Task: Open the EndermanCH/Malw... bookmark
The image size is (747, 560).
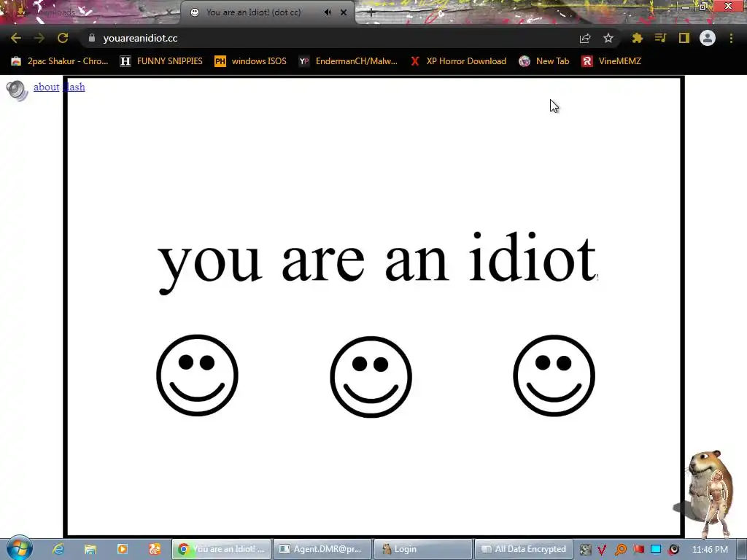Action: click(348, 61)
